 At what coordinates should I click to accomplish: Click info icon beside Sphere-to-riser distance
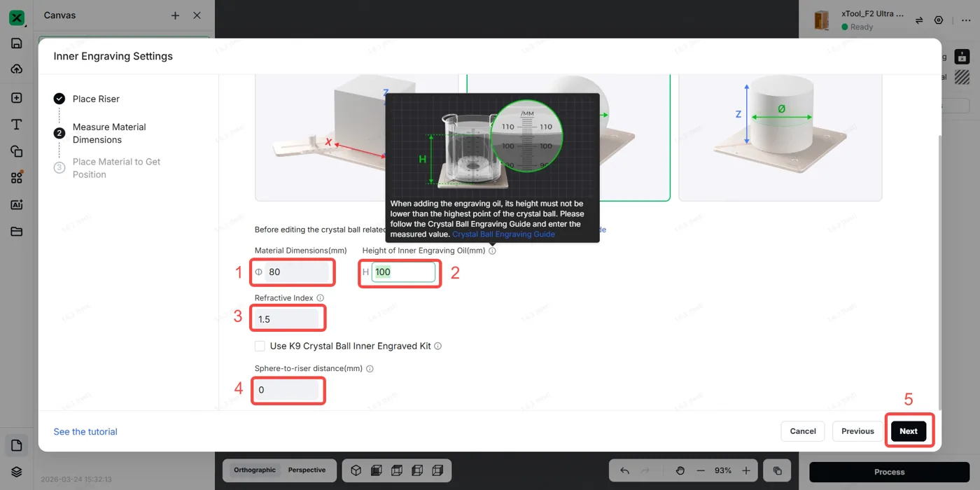(x=370, y=369)
